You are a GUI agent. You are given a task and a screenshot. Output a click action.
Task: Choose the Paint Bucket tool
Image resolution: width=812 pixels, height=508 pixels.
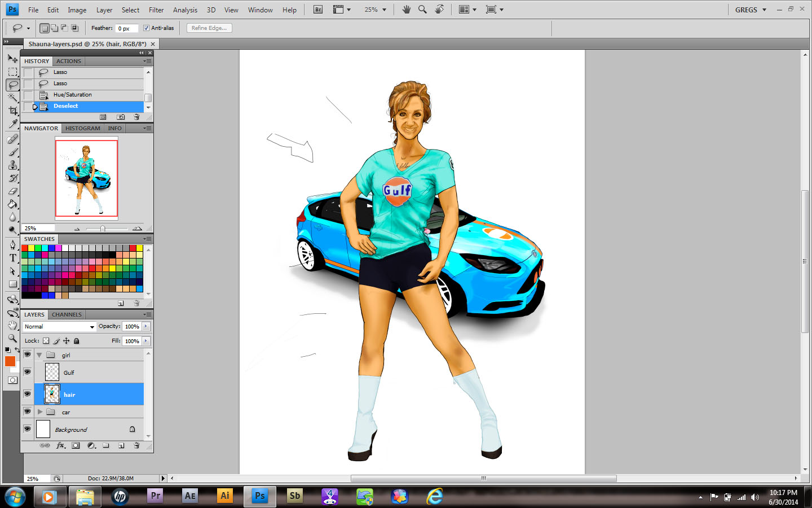point(12,204)
